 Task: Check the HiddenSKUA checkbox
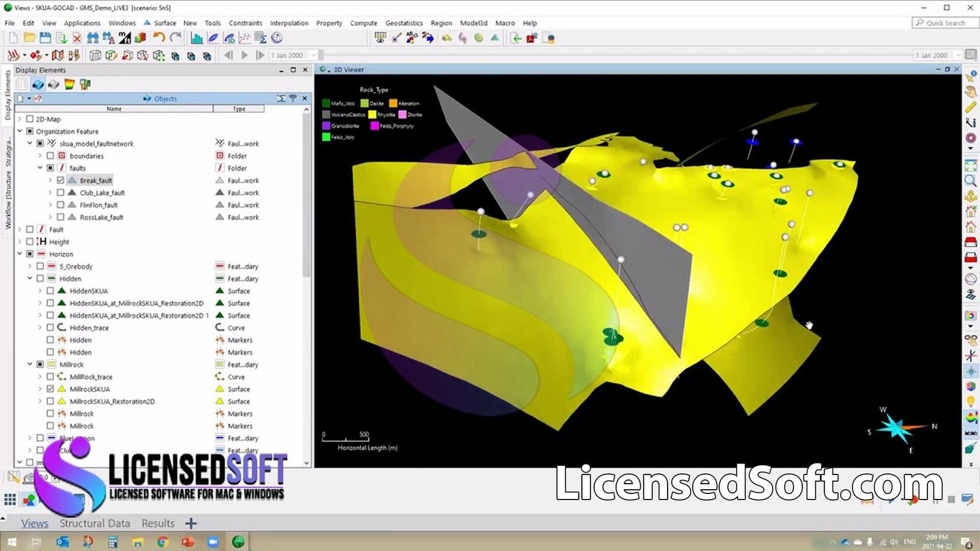pyautogui.click(x=50, y=291)
